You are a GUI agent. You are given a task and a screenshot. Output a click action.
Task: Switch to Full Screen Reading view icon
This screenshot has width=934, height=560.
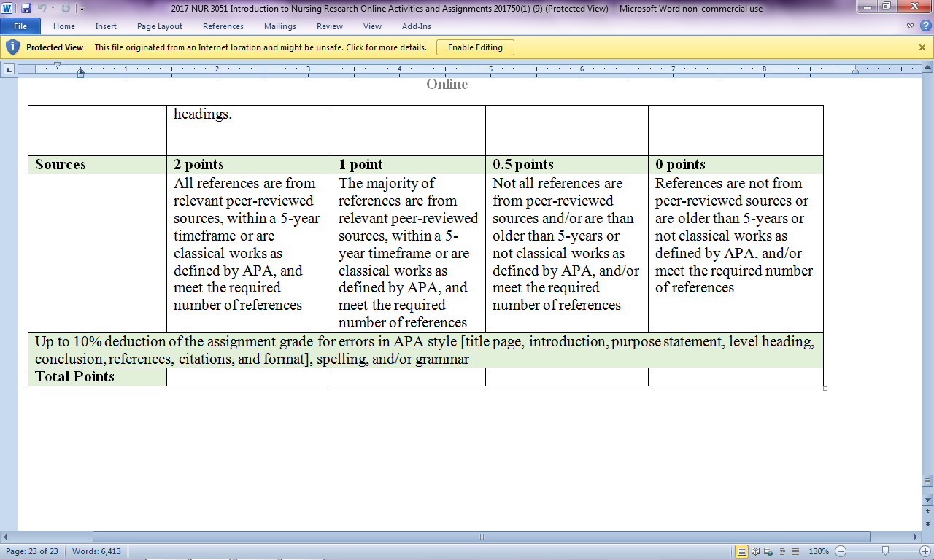pos(755,551)
